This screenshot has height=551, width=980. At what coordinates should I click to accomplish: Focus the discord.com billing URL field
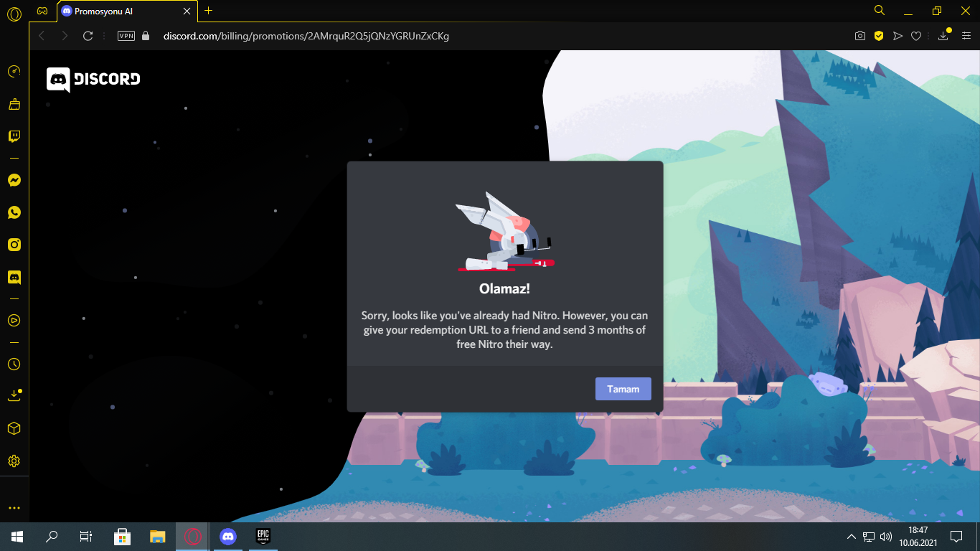click(x=306, y=36)
